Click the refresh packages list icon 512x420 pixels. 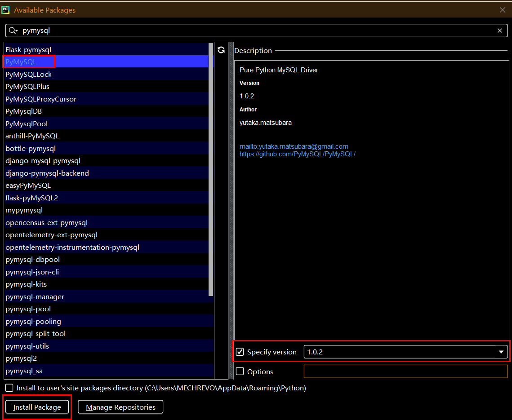[x=221, y=49]
